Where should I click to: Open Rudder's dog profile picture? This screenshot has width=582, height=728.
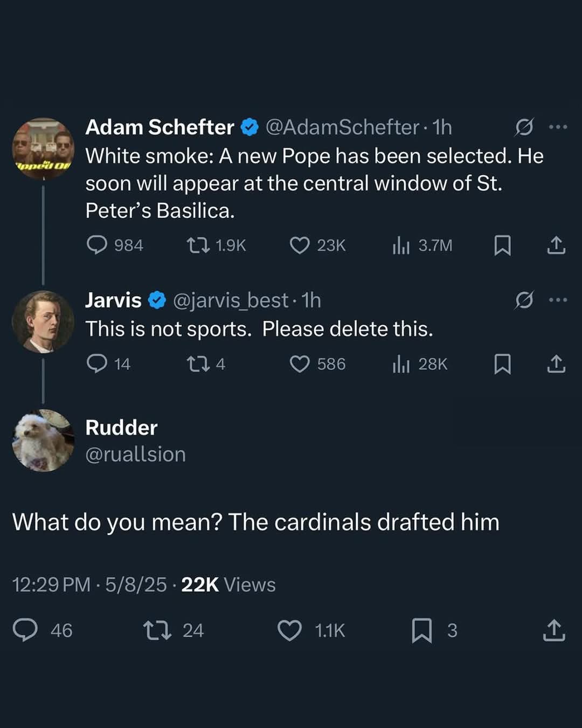pyautogui.click(x=43, y=441)
